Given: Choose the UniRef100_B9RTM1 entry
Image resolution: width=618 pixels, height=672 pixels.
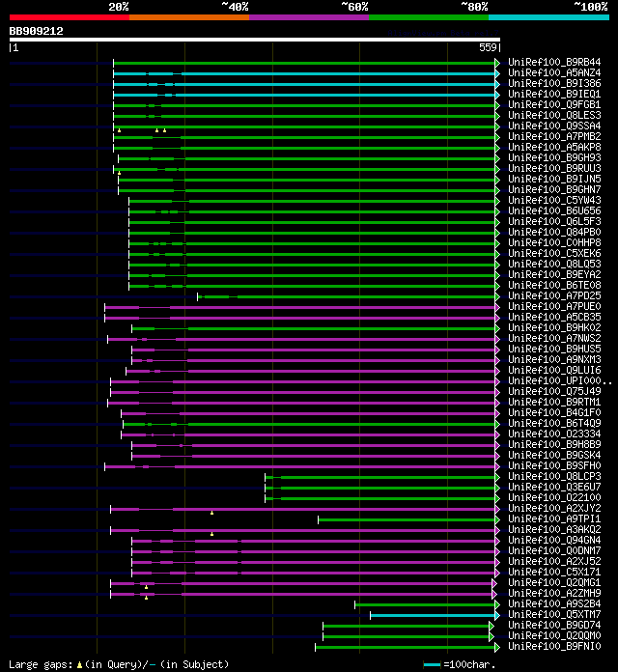Looking at the screenshot, I should click(554, 402).
